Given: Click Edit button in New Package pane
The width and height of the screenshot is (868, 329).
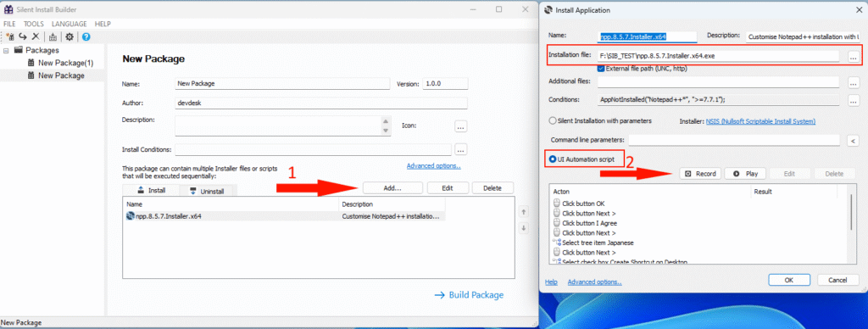Looking at the screenshot, I should 448,187.
